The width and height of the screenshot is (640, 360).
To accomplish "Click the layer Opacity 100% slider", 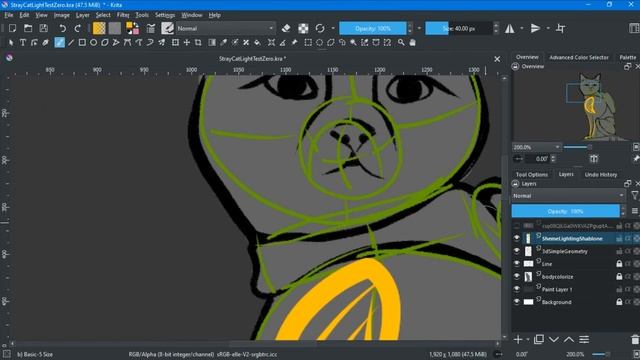I will coord(565,211).
